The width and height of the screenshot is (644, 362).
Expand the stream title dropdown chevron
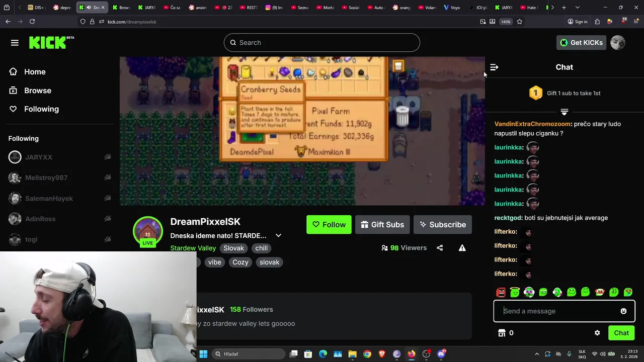pyautogui.click(x=278, y=235)
